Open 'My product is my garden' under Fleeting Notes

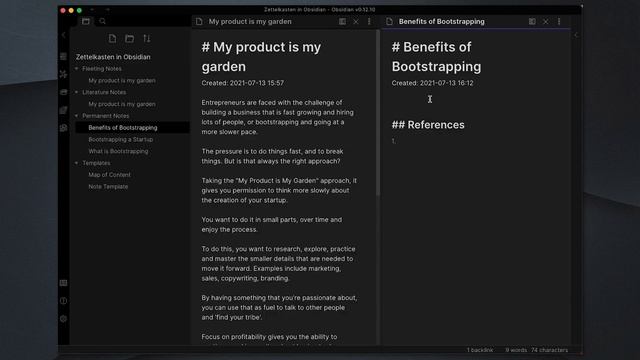click(122, 80)
